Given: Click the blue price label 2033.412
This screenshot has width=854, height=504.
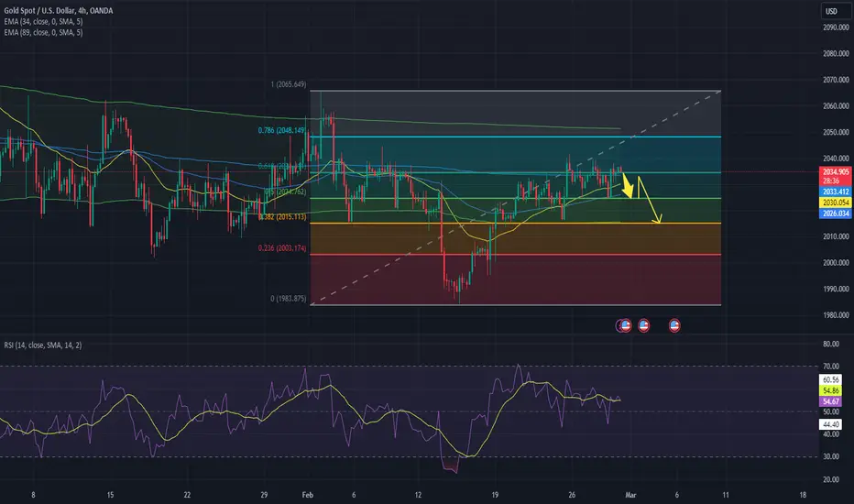Looking at the screenshot, I should [835, 192].
